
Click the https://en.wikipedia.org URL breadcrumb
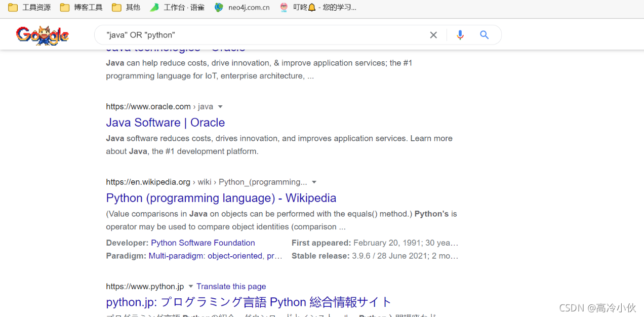point(207,182)
